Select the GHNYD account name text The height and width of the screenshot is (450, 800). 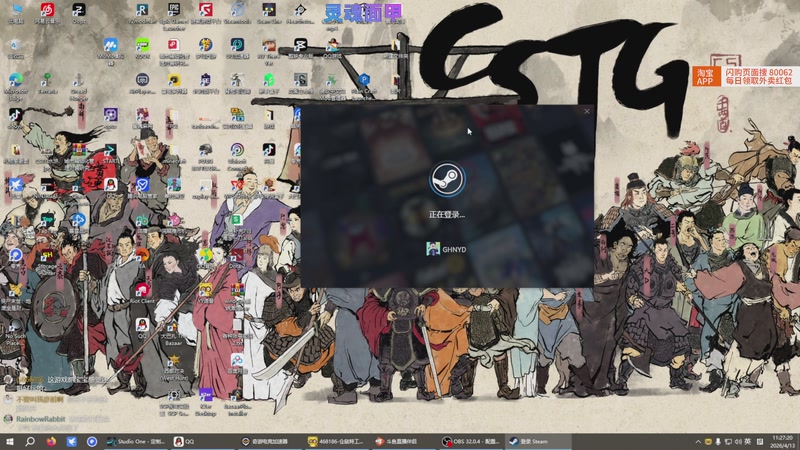click(454, 249)
